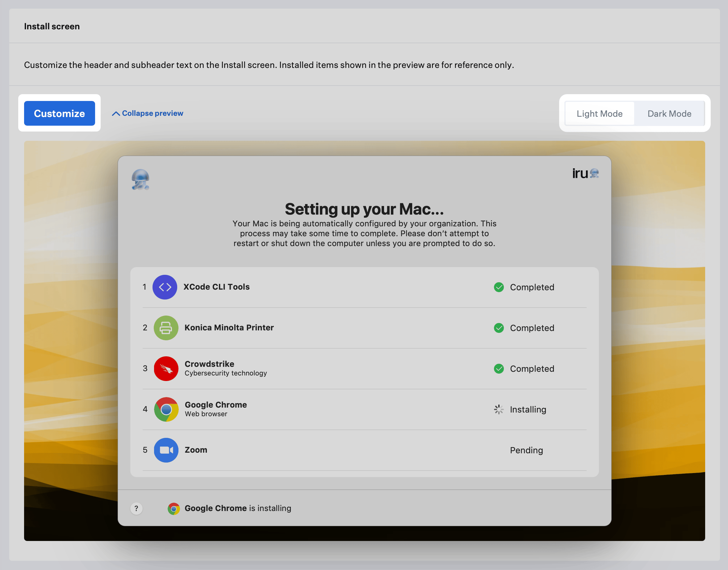Click "Completed" status for XCode CLI Tools
The height and width of the screenshot is (570, 728).
pos(532,287)
